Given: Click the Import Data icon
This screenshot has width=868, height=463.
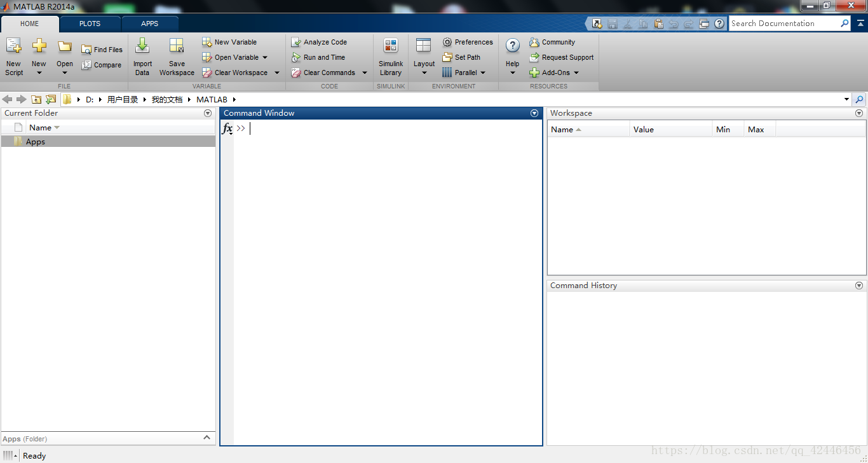Looking at the screenshot, I should pos(142,47).
